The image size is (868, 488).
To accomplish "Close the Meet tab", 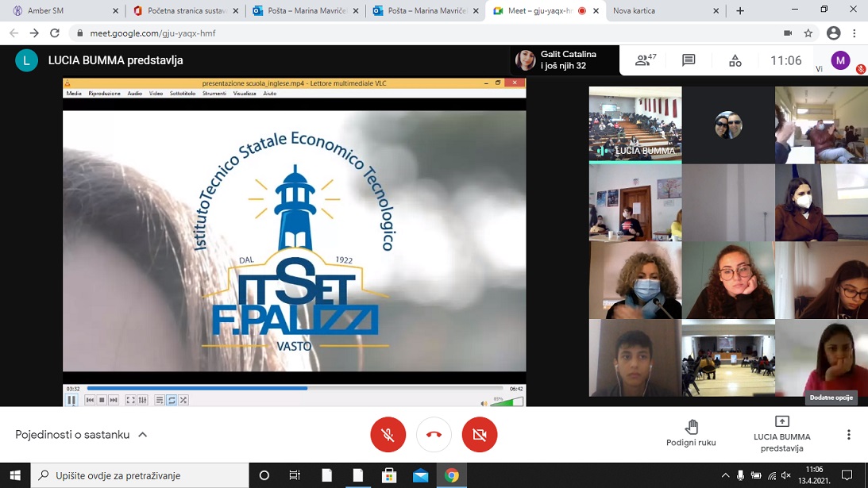I will [596, 10].
